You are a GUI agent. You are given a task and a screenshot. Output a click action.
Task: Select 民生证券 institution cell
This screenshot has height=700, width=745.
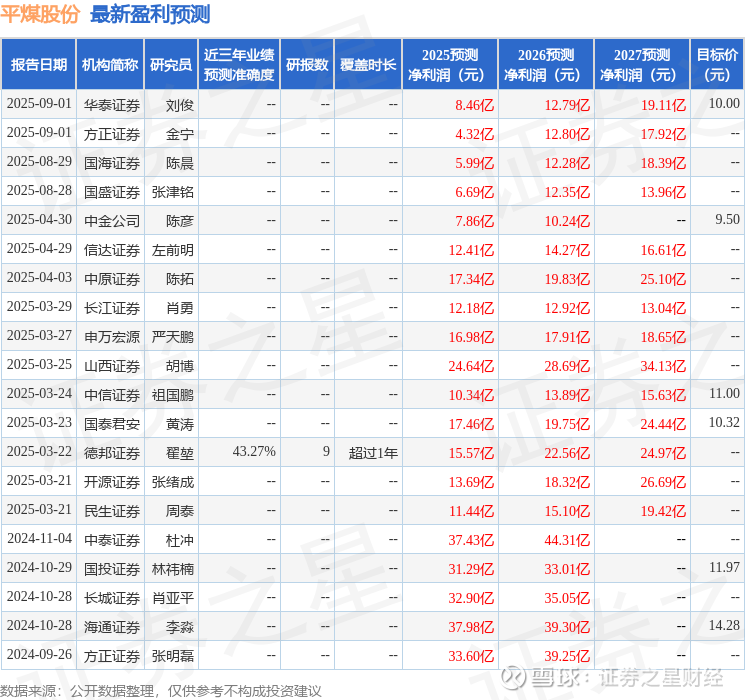click(112, 511)
